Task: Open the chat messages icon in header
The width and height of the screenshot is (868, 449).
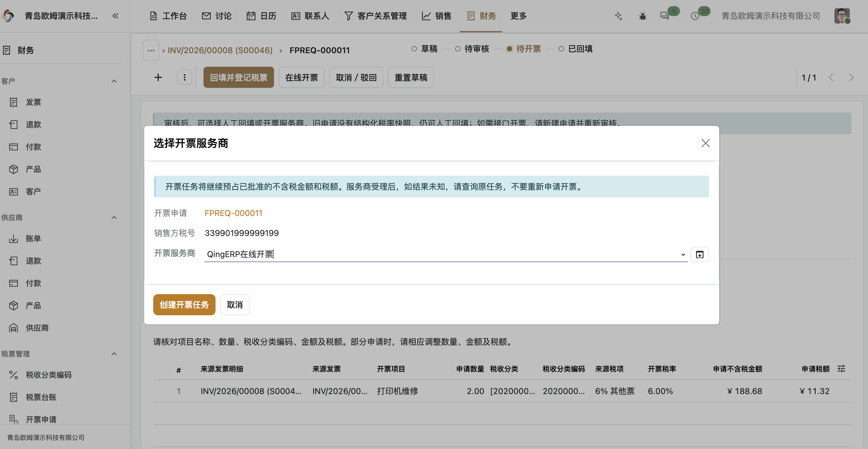Action: 665,16
